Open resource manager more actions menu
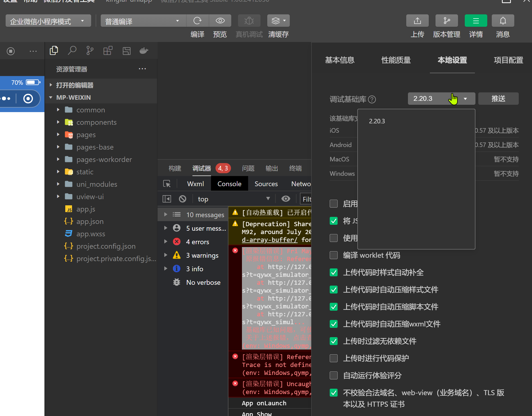The width and height of the screenshot is (532, 416). pos(142,69)
